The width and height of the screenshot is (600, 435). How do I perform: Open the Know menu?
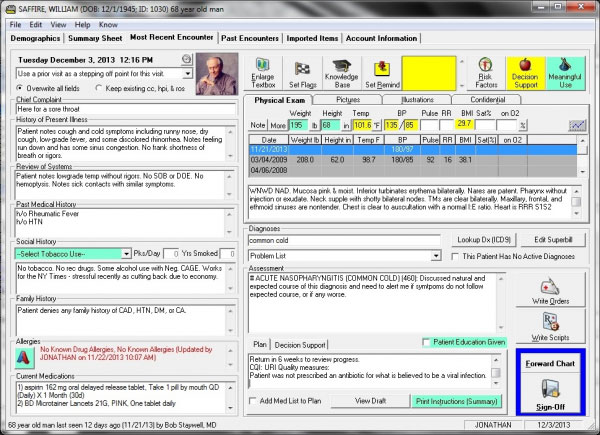pyautogui.click(x=108, y=25)
